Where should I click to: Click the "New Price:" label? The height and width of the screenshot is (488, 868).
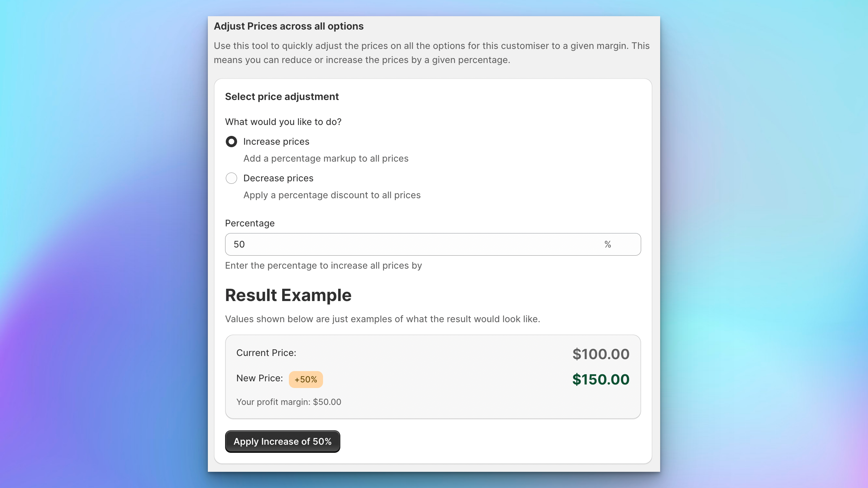click(260, 378)
